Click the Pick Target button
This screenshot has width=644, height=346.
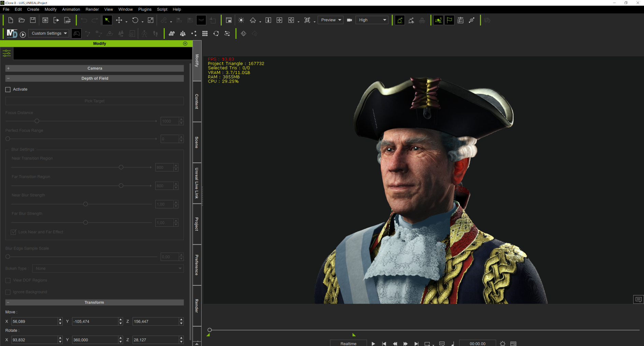click(x=94, y=101)
